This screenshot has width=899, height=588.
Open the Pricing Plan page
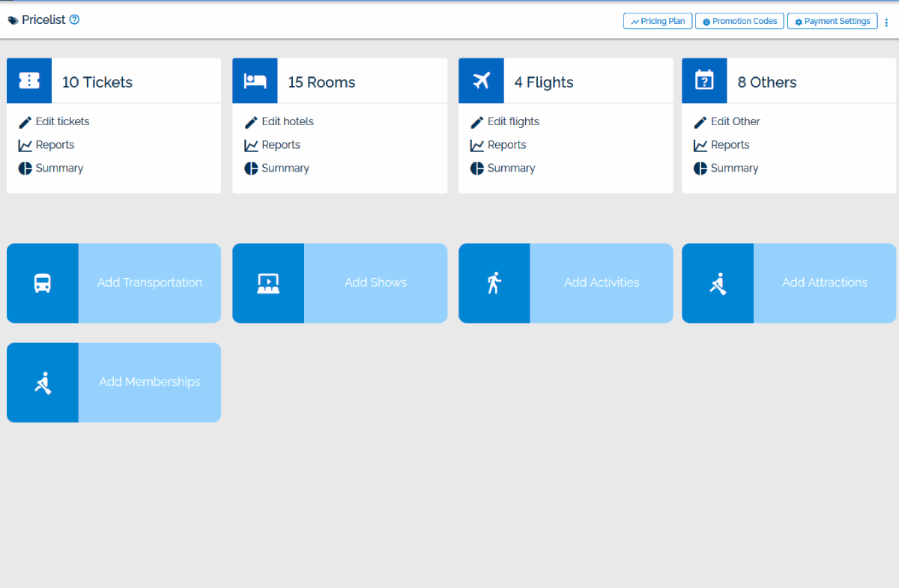(658, 22)
